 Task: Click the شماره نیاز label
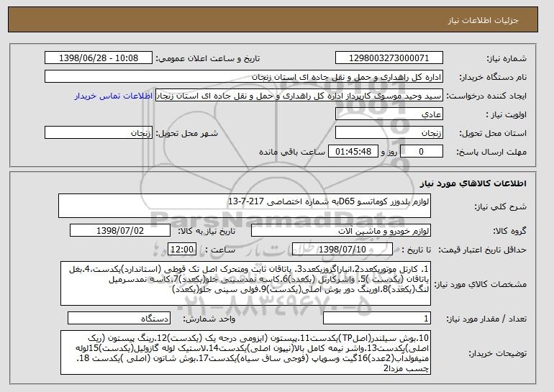[x=507, y=59]
